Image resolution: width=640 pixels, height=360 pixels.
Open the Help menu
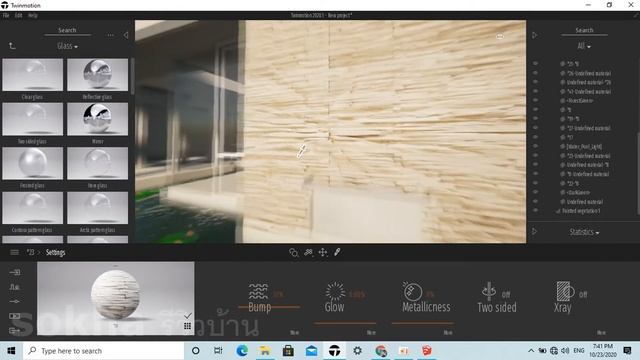coord(33,16)
